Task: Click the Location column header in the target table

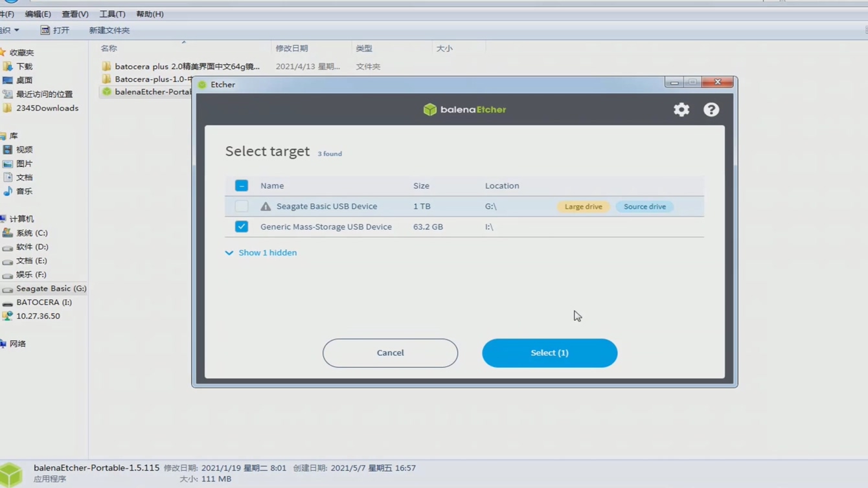Action: click(502, 186)
